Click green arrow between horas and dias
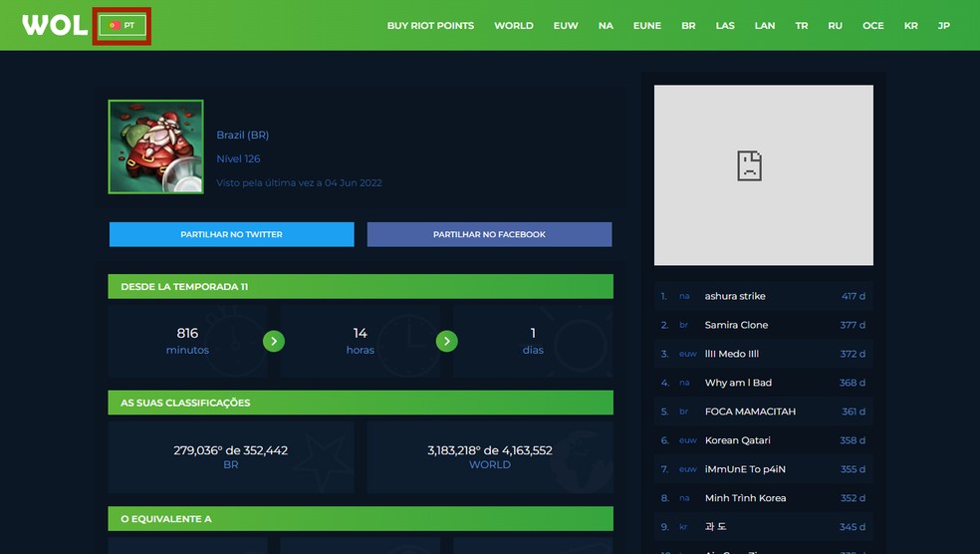 (x=447, y=341)
